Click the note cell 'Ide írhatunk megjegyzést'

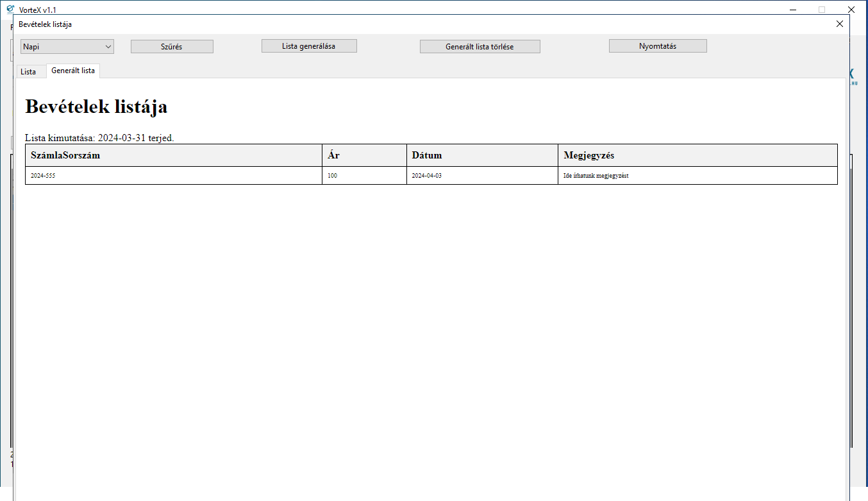point(596,176)
